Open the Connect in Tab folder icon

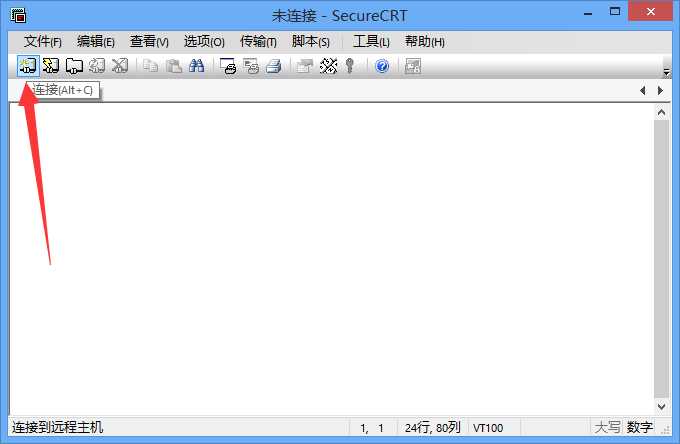coord(74,66)
